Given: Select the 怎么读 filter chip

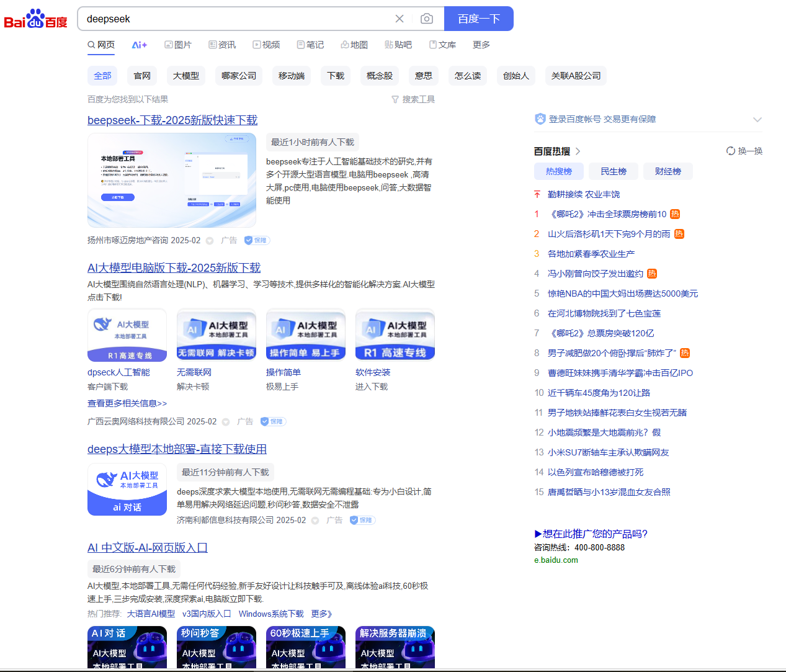Looking at the screenshot, I should (468, 76).
